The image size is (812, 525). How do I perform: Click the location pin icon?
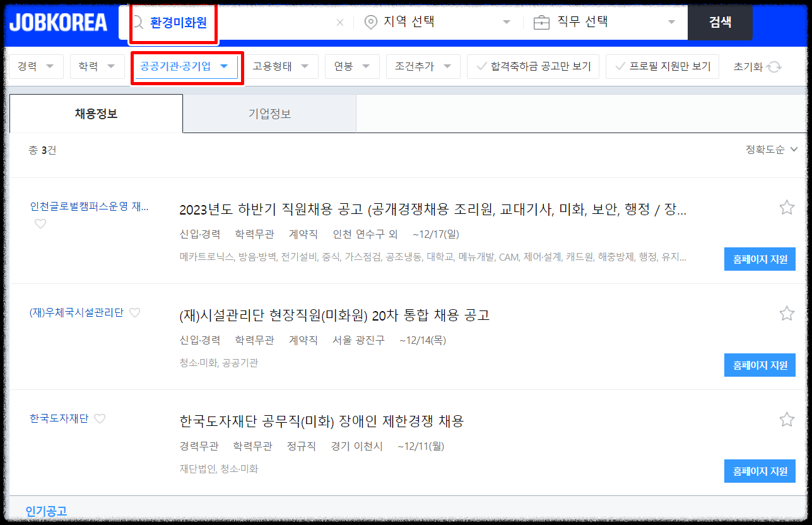tap(371, 23)
